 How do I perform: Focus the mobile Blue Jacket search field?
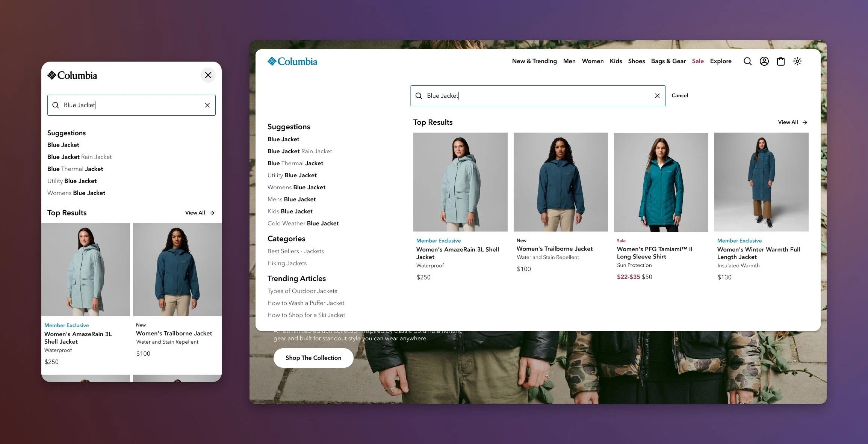pyautogui.click(x=131, y=105)
